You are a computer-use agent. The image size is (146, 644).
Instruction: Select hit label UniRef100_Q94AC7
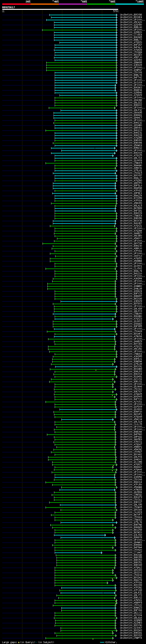coord(131,118)
